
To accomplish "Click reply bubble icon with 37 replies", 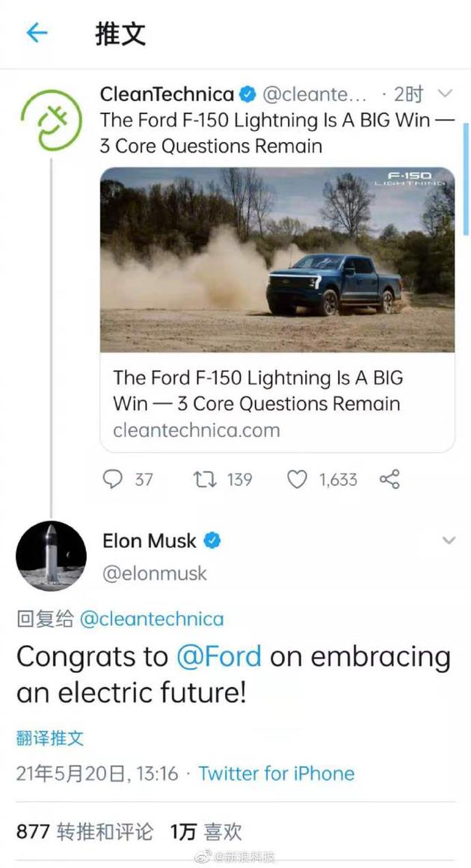I will [112, 480].
